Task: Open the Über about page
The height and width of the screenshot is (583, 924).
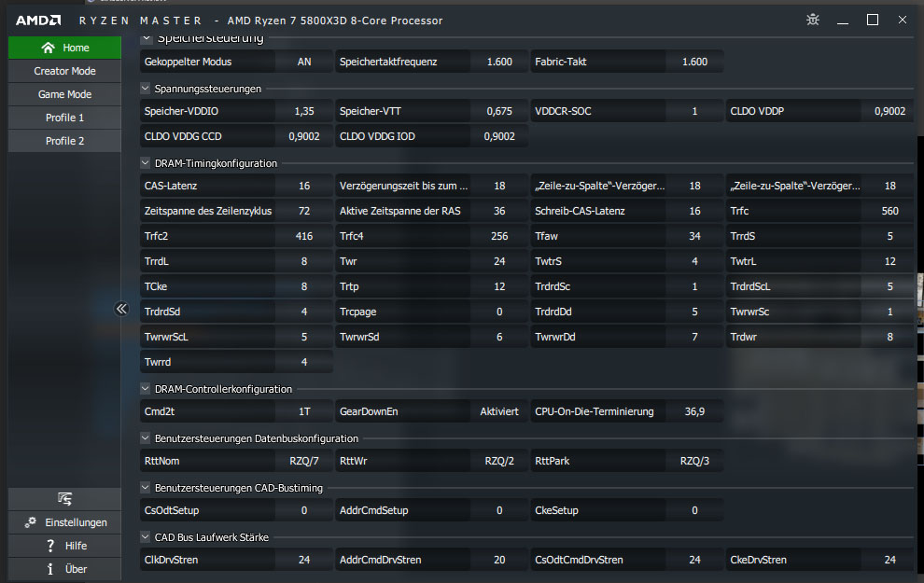Action: (x=64, y=569)
